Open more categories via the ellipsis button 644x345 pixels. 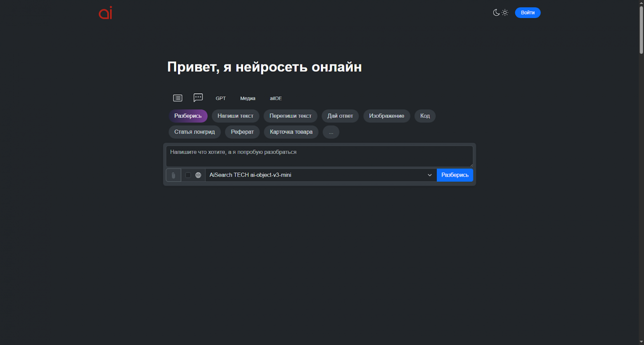[331, 132]
